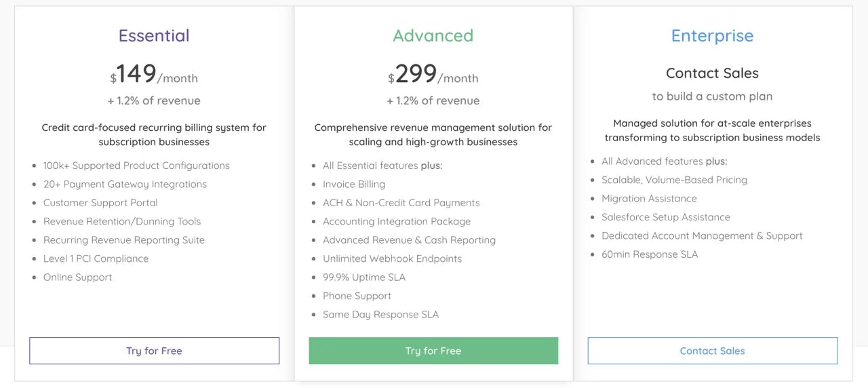The width and height of the screenshot is (868, 388).
Task: Click Salesforce Setup Assistance feature
Action: pyautogui.click(x=666, y=217)
